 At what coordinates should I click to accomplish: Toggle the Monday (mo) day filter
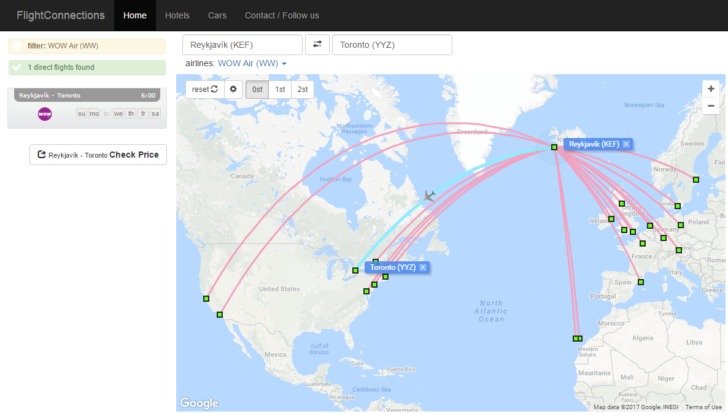pos(94,114)
